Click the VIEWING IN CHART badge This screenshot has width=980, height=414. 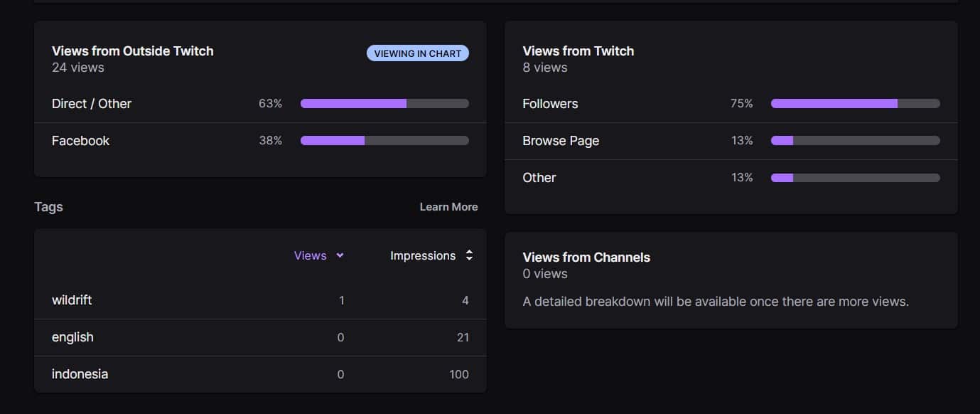417,53
